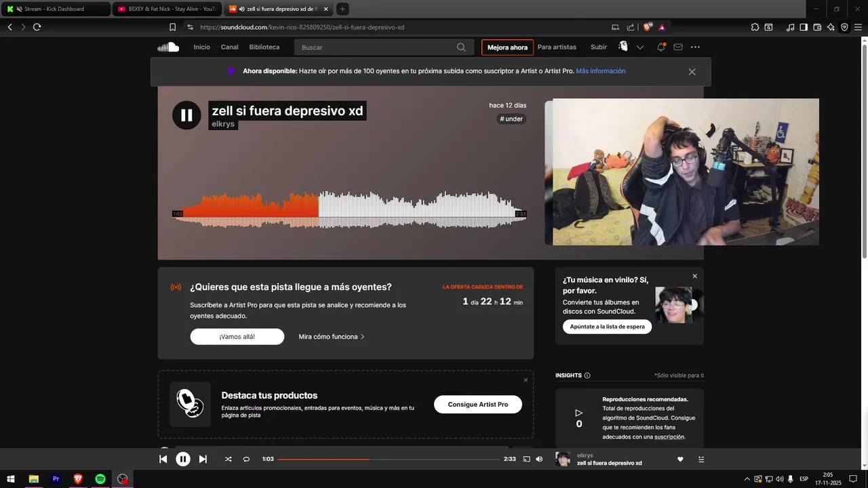Open the SoundCloud logo home link
868x488 pixels.
pyautogui.click(x=168, y=47)
